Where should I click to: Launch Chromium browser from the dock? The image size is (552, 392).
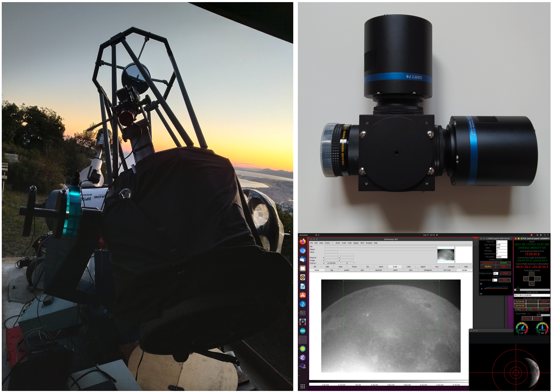coord(302,250)
